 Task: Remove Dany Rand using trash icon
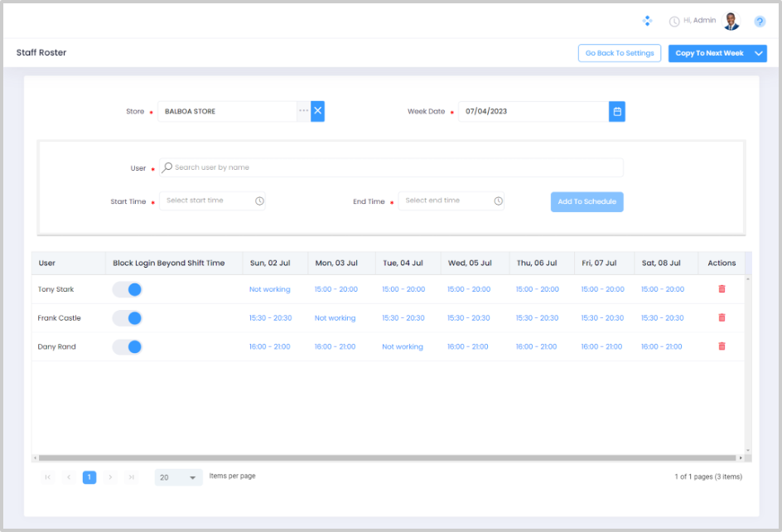click(x=722, y=346)
